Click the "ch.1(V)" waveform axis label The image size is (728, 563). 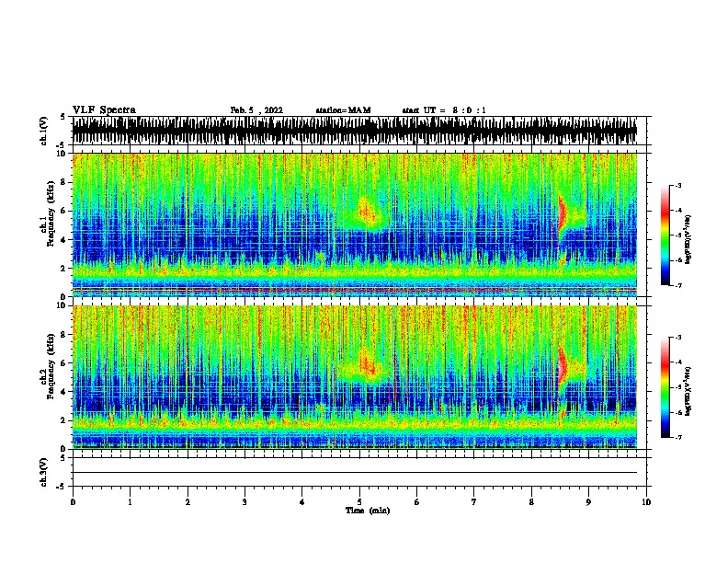pyautogui.click(x=43, y=131)
